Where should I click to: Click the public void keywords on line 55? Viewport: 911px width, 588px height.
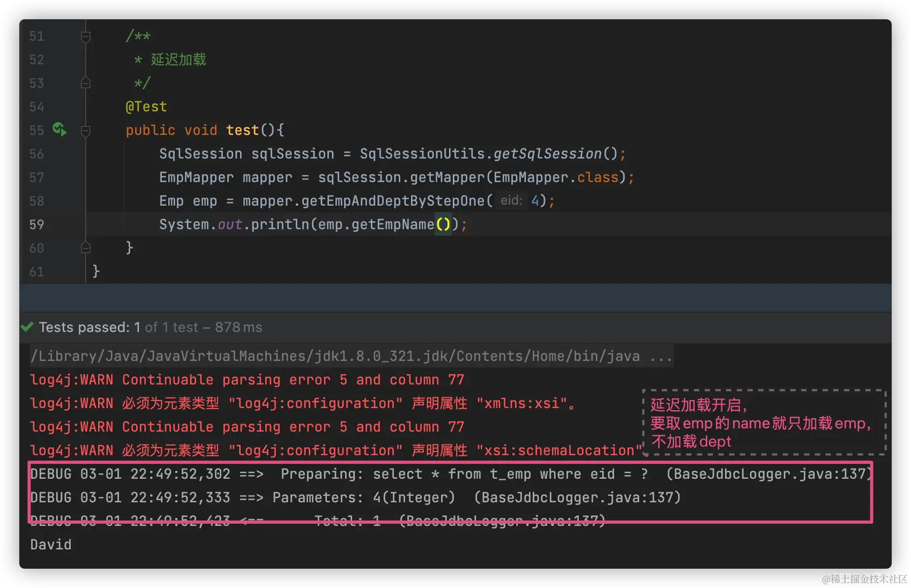pyautogui.click(x=171, y=130)
